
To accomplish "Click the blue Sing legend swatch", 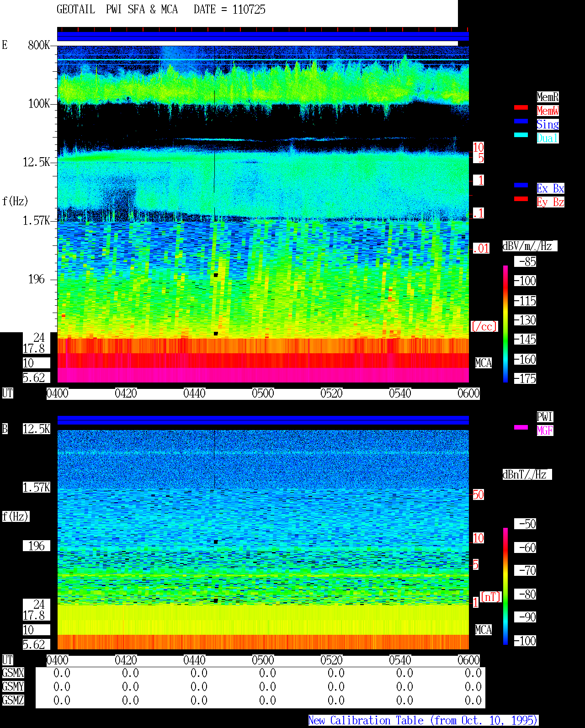I will tap(521, 121).
